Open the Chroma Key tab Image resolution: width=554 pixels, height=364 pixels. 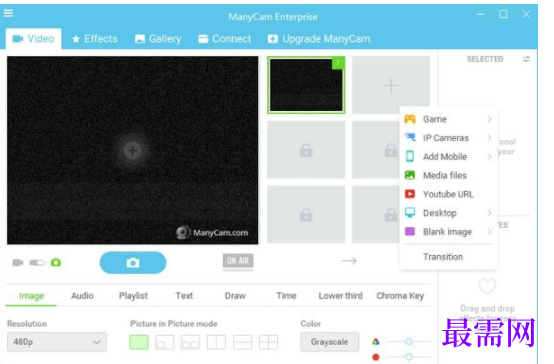click(400, 296)
